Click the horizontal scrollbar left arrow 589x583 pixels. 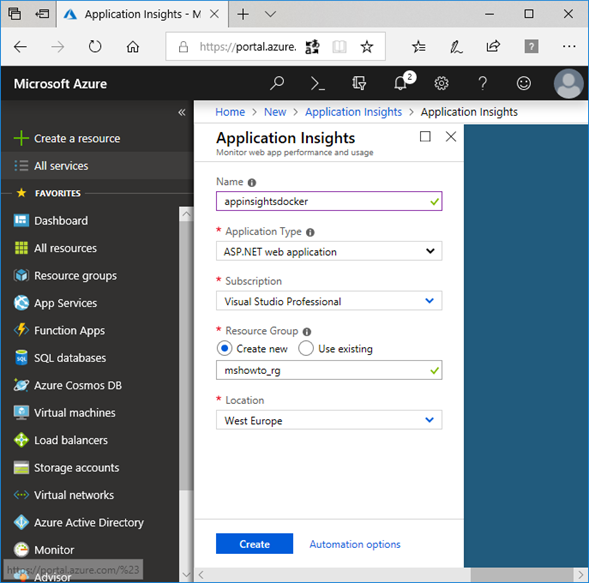[201, 575]
